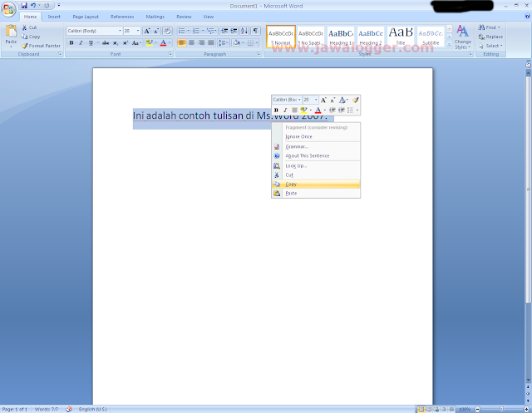This screenshot has height=413, width=532.
Task: Click the Format Painter on mini toolbar
Action: 355,100
